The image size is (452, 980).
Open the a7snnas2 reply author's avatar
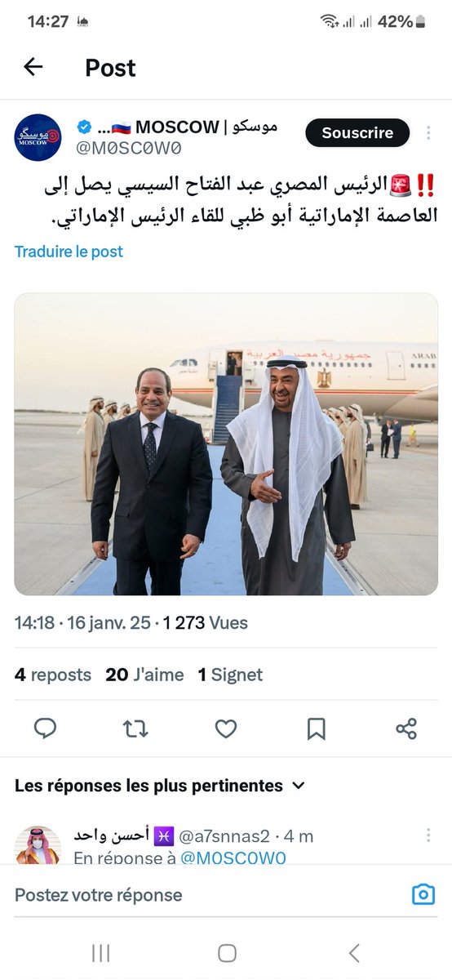(x=38, y=844)
